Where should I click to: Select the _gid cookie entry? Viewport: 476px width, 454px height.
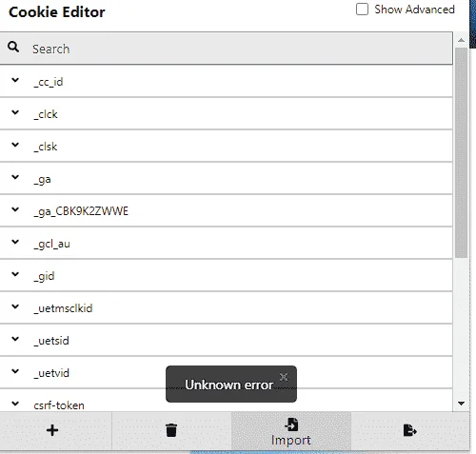point(227,276)
